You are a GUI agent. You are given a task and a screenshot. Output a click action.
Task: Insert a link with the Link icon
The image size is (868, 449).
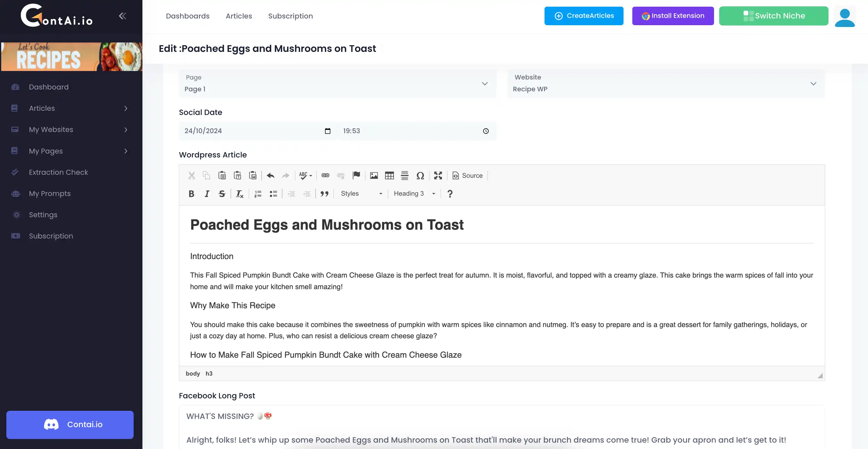point(325,175)
